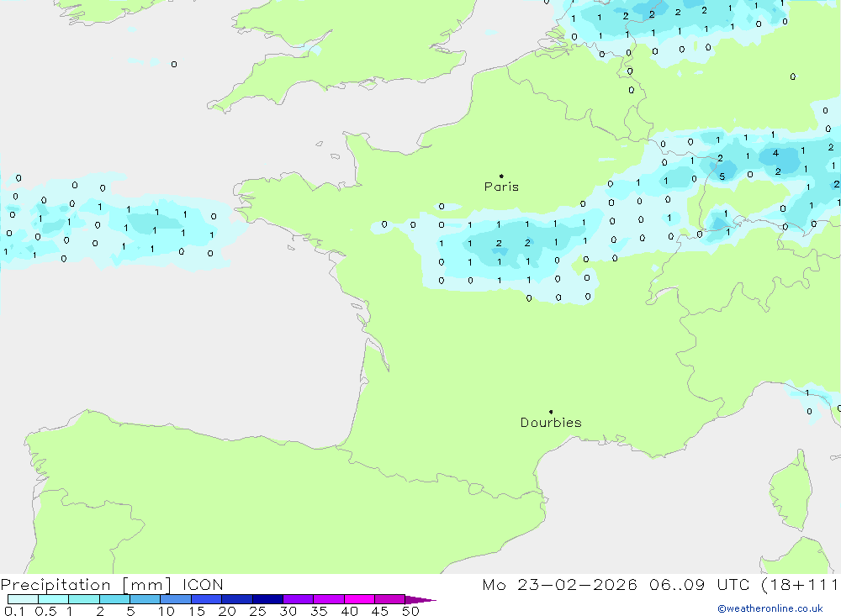Click the Paris city label
Screen dimensions: 841x616
(501, 187)
